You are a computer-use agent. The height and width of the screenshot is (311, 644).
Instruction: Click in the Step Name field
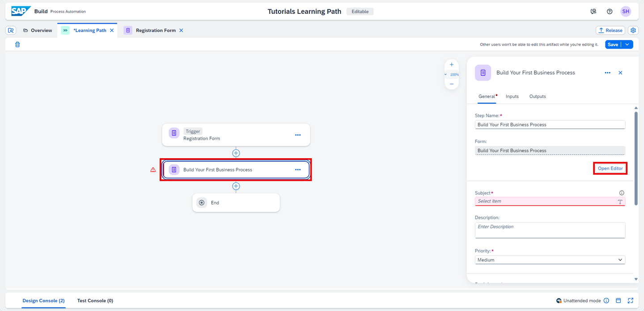click(x=550, y=125)
